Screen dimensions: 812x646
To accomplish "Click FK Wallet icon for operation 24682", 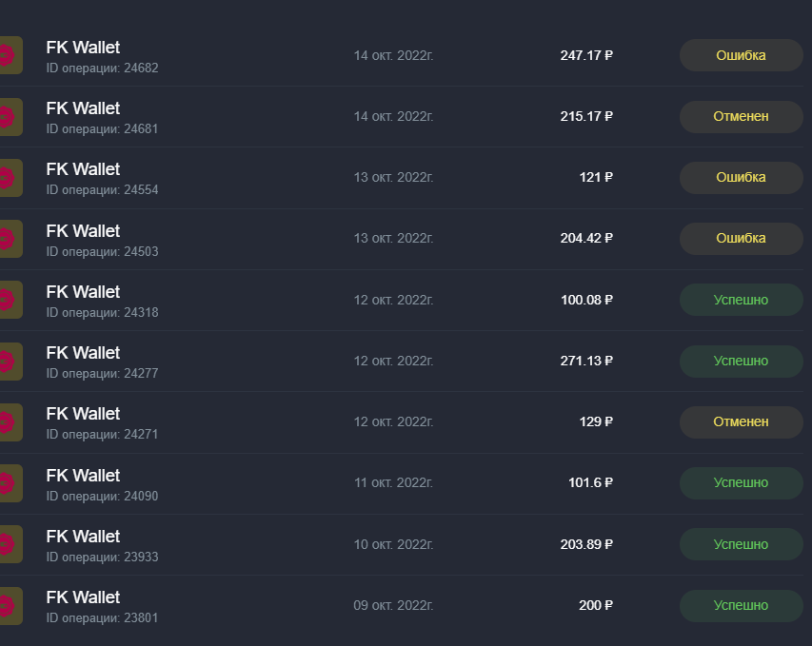I will coord(10,55).
